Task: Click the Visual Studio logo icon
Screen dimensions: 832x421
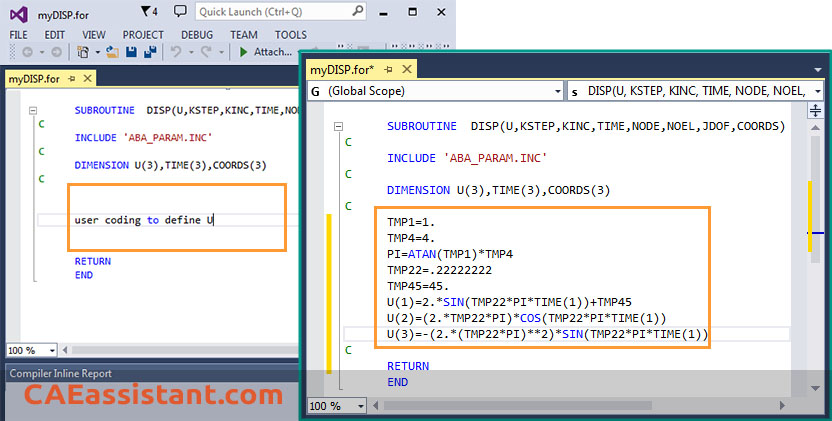Action: 19,14
